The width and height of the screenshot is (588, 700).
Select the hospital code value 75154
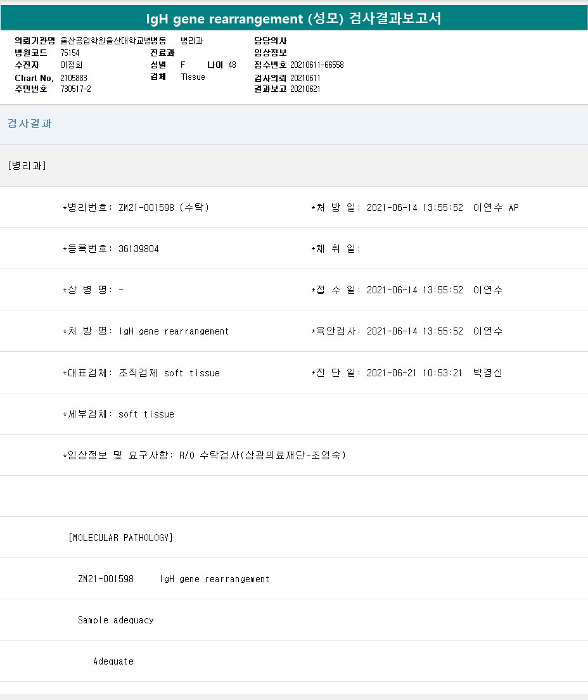coord(70,53)
